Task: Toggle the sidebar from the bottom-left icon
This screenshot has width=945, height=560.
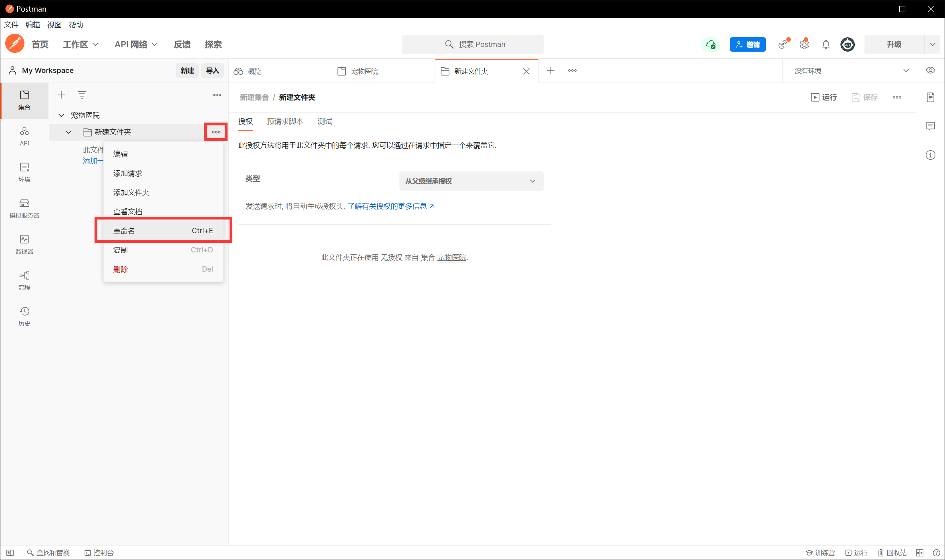Action: [x=10, y=553]
